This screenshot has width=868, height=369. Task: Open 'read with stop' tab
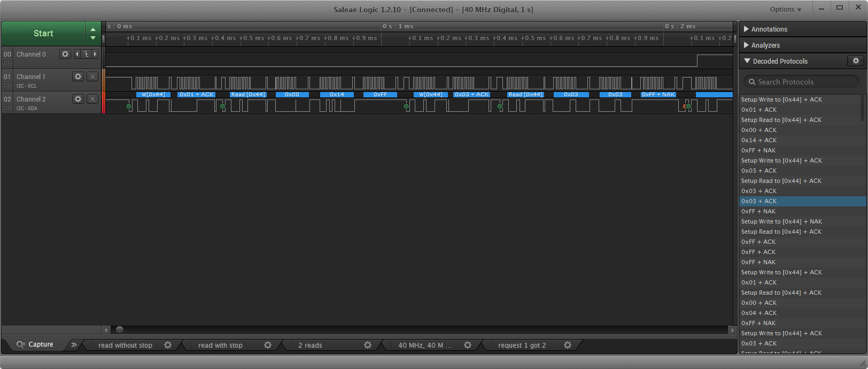(x=220, y=345)
